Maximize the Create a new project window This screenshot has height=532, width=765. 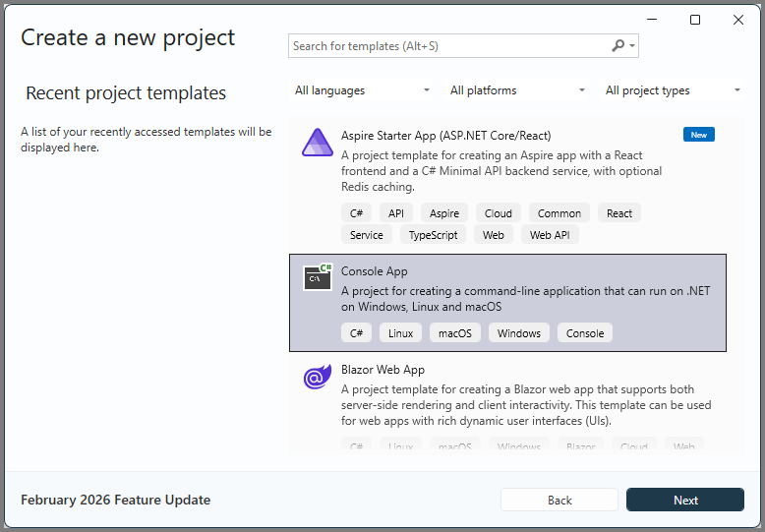point(695,20)
